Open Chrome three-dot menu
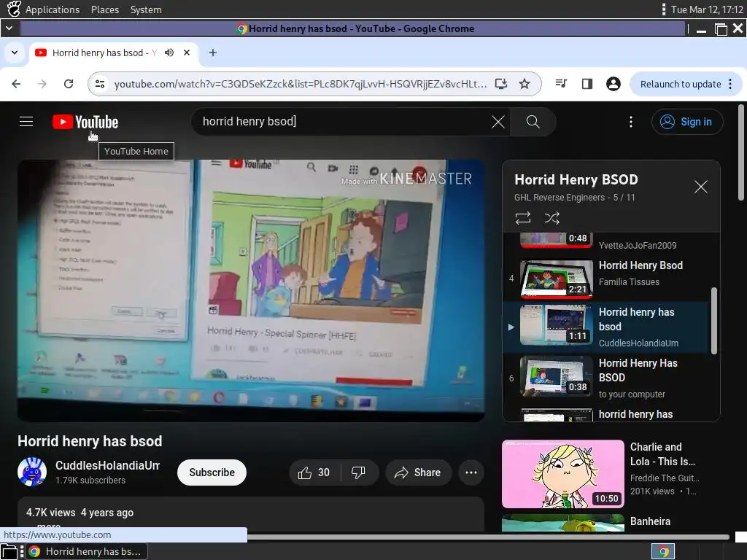Viewport: 747px width, 560px height. (730, 84)
